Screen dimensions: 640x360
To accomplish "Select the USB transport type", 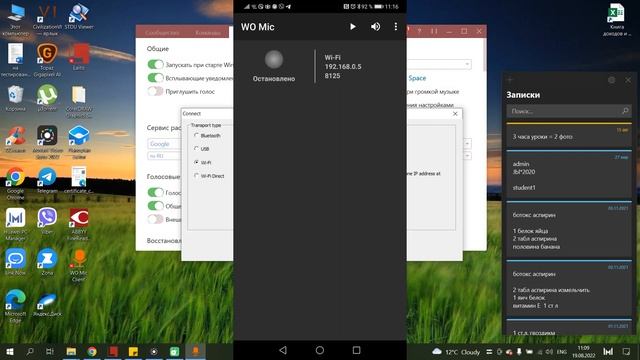I will click(196, 149).
